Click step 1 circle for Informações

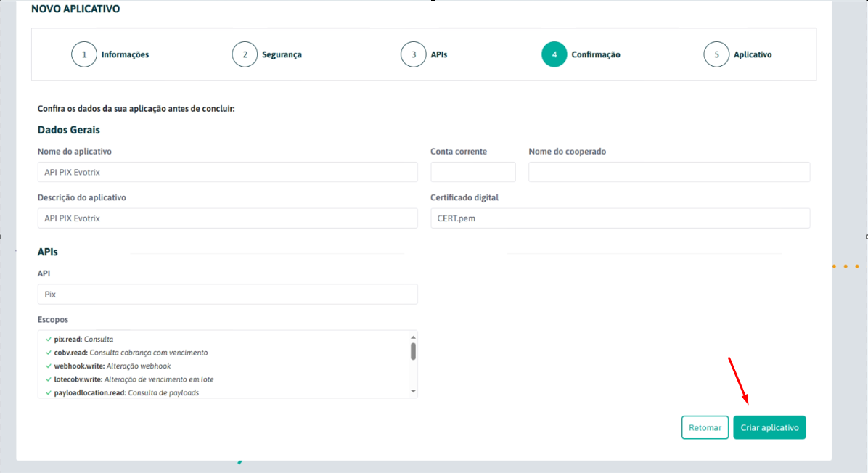(84, 54)
